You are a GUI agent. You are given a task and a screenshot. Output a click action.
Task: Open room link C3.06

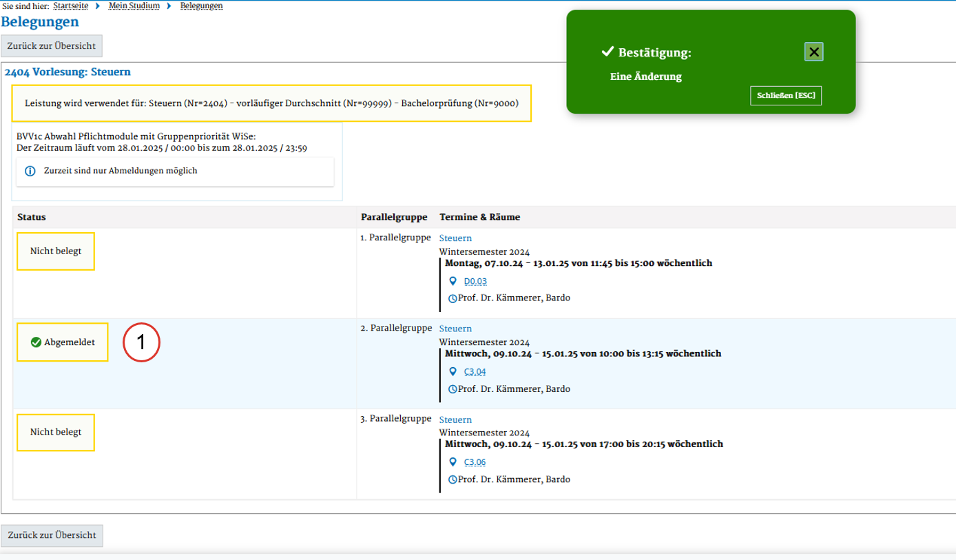(x=475, y=462)
